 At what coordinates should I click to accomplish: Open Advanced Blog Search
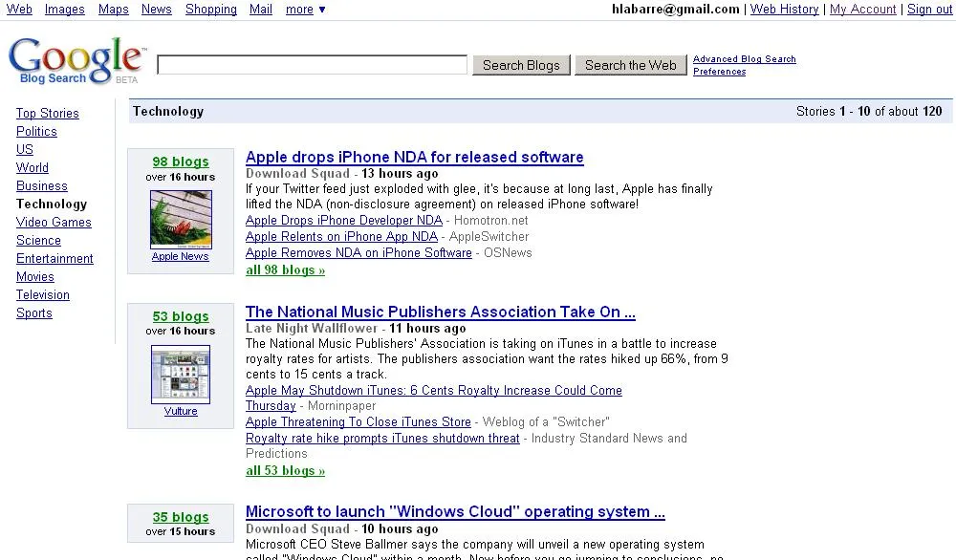coord(745,59)
